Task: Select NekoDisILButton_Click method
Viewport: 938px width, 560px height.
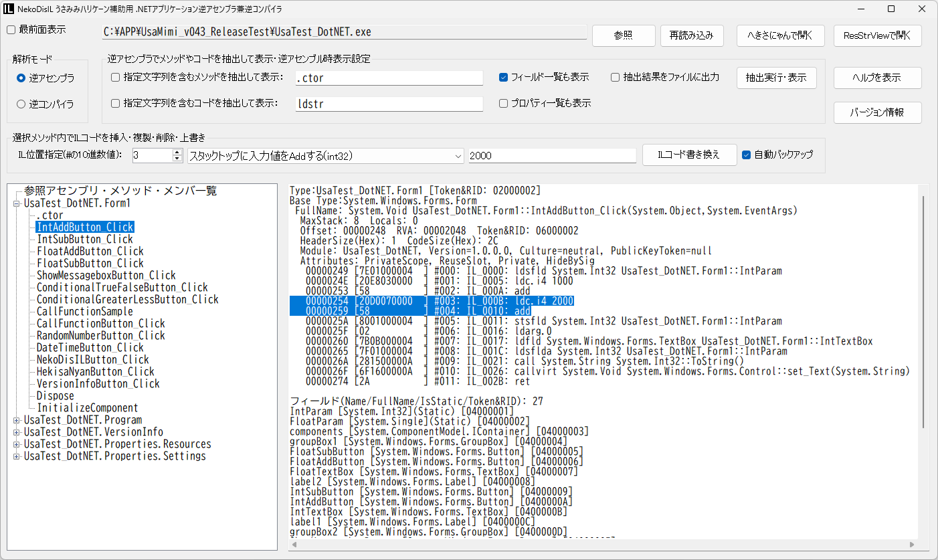Action: tap(93, 360)
